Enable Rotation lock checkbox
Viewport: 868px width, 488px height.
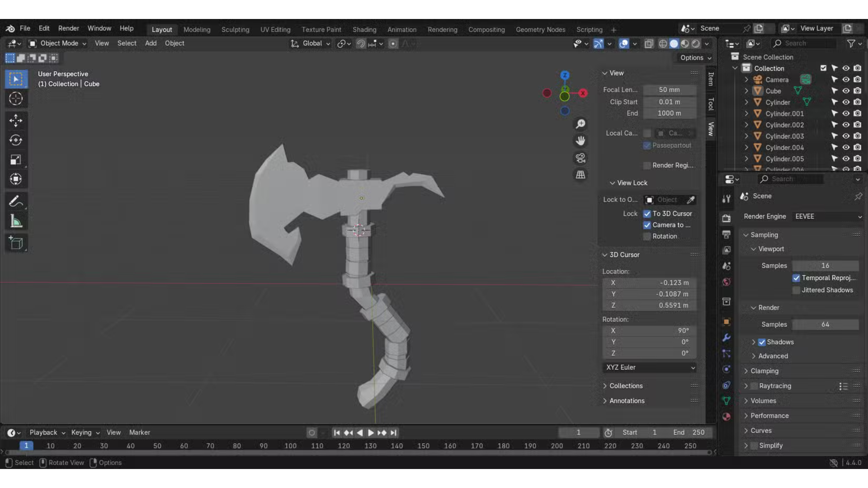(x=647, y=236)
